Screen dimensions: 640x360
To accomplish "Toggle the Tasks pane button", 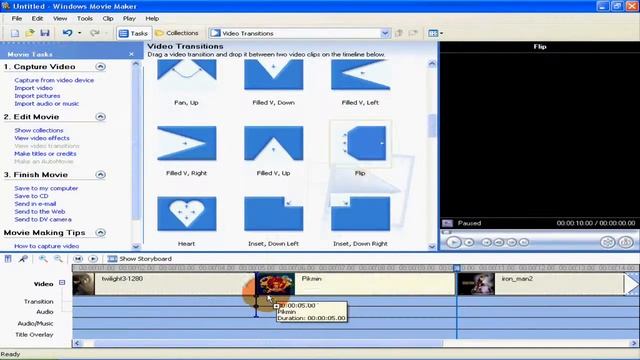I will 133,33.
